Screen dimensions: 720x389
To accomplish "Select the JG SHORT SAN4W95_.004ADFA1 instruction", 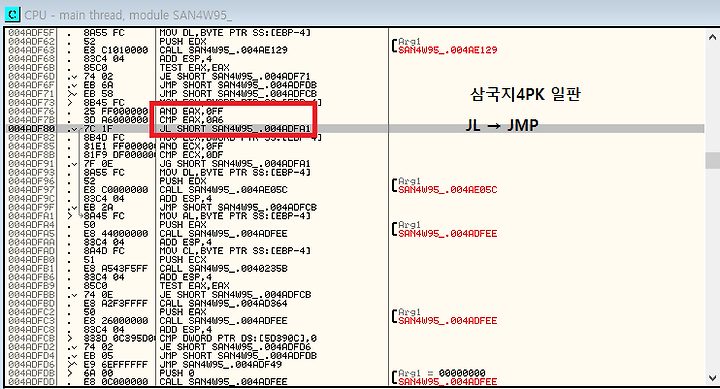I will 235,163.
